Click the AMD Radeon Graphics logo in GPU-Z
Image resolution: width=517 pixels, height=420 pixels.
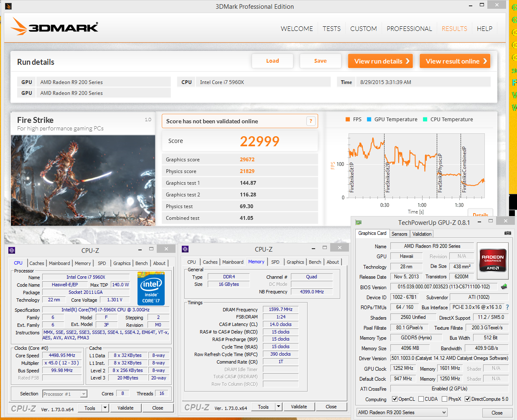pyautogui.click(x=492, y=261)
